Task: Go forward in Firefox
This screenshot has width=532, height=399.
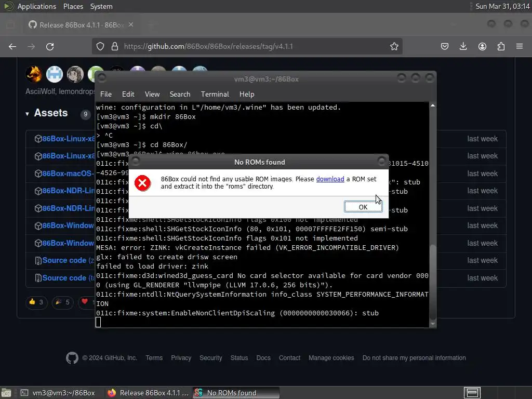Action: pos(31,46)
